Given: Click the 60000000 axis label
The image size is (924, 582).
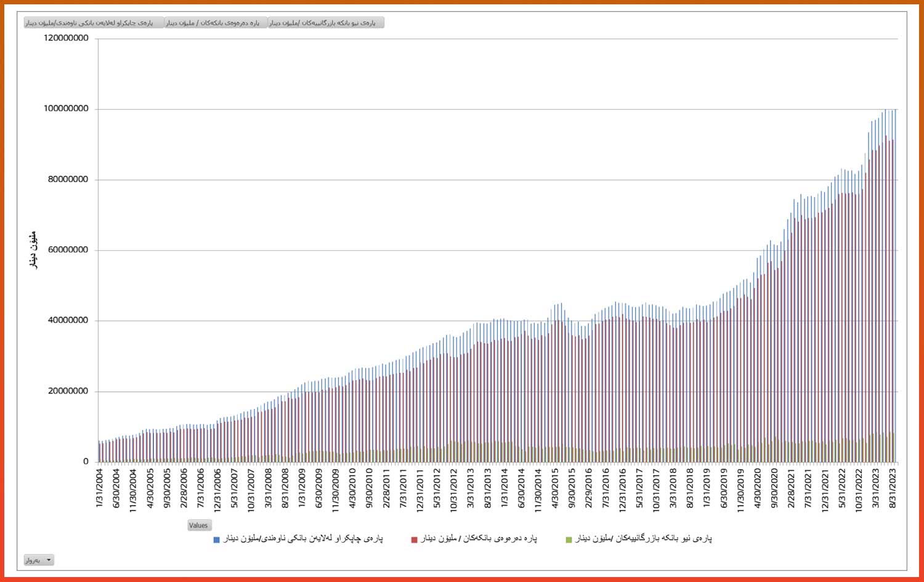Looking at the screenshot, I should (68, 250).
